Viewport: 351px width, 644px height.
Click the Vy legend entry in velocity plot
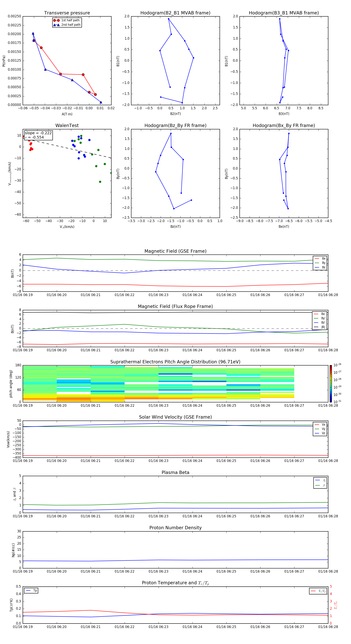320,429
